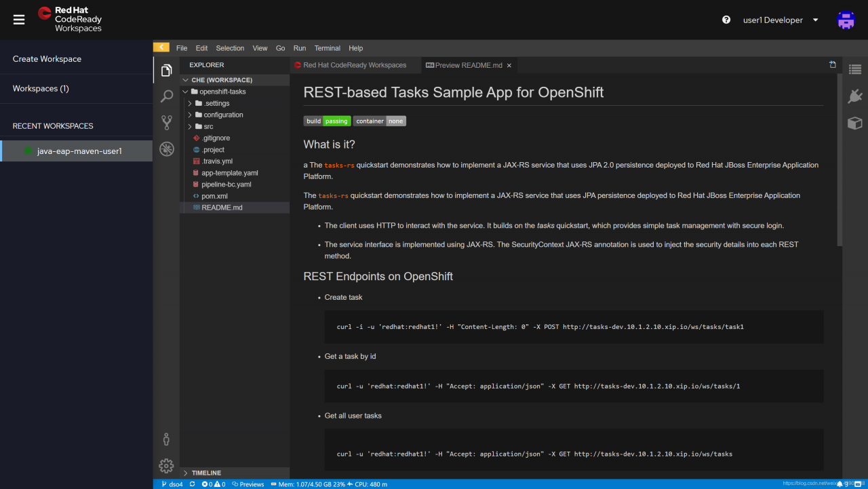Open the accounts icon in activity bar
Viewport: 868px width, 489px height.
click(x=167, y=439)
